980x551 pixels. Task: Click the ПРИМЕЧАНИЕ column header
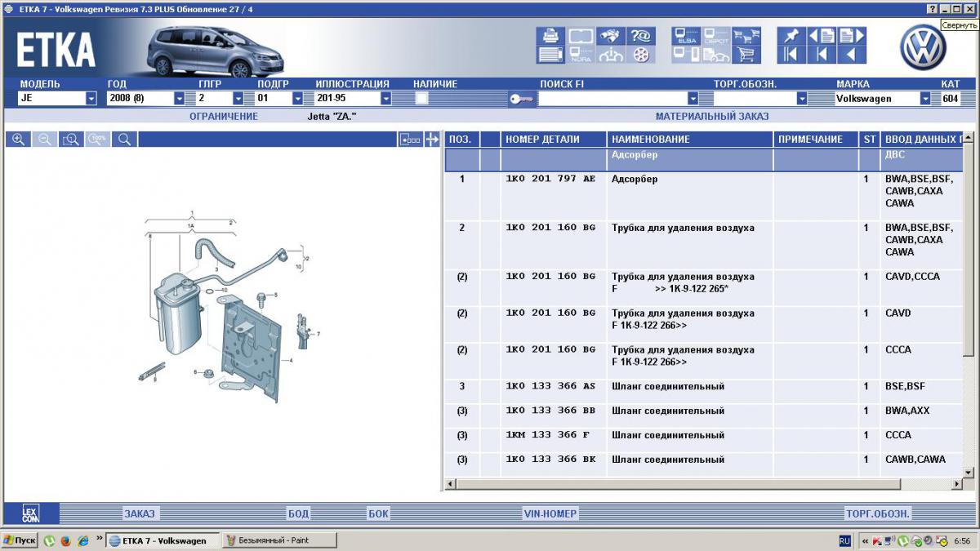pos(817,140)
